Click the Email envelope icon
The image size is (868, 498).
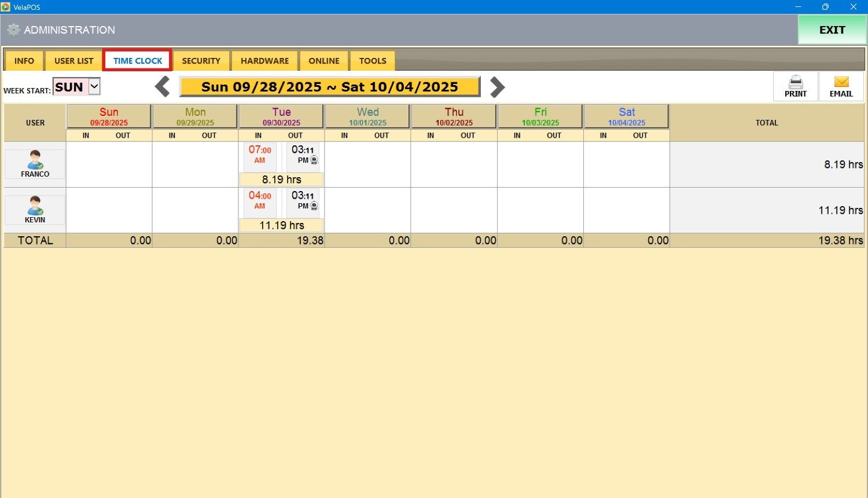(x=841, y=82)
